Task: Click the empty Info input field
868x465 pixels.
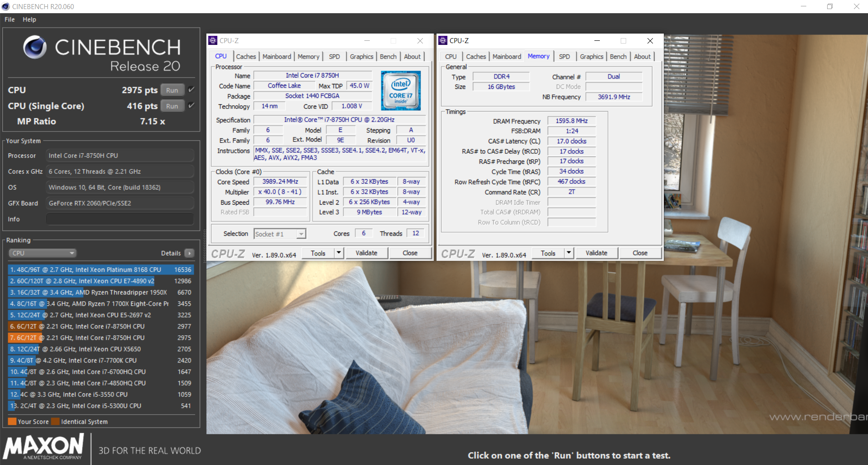Action: 120,219
